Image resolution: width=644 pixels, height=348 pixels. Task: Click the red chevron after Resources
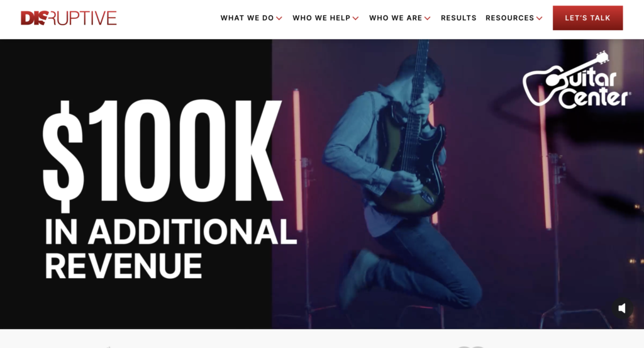pos(539,18)
